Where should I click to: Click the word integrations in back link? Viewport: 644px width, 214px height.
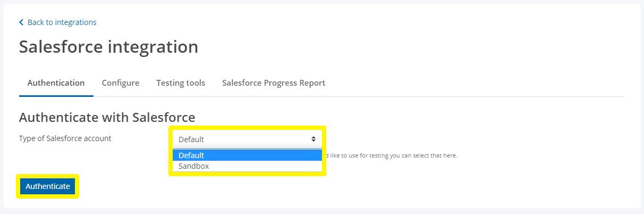click(75, 22)
